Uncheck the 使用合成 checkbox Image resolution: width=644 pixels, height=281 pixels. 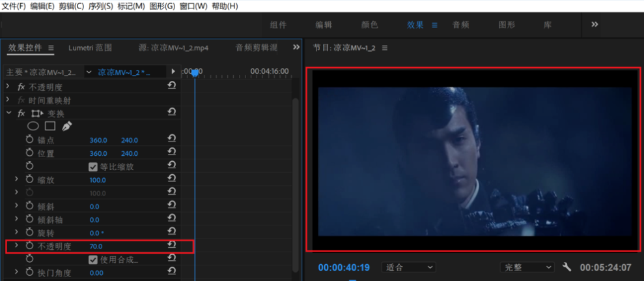click(x=93, y=259)
